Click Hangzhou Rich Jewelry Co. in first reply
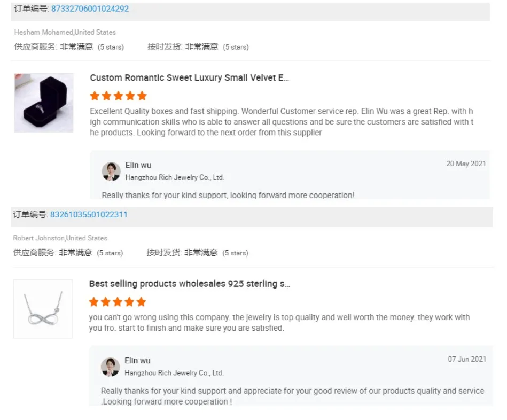The width and height of the screenshot is (507, 420). point(175,177)
